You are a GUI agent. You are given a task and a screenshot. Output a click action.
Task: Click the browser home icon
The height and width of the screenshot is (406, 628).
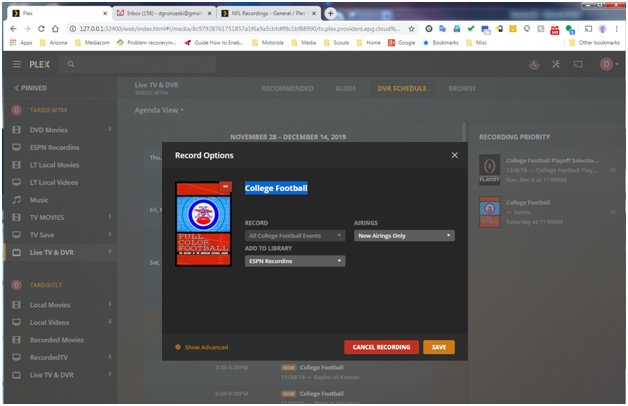point(55,29)
